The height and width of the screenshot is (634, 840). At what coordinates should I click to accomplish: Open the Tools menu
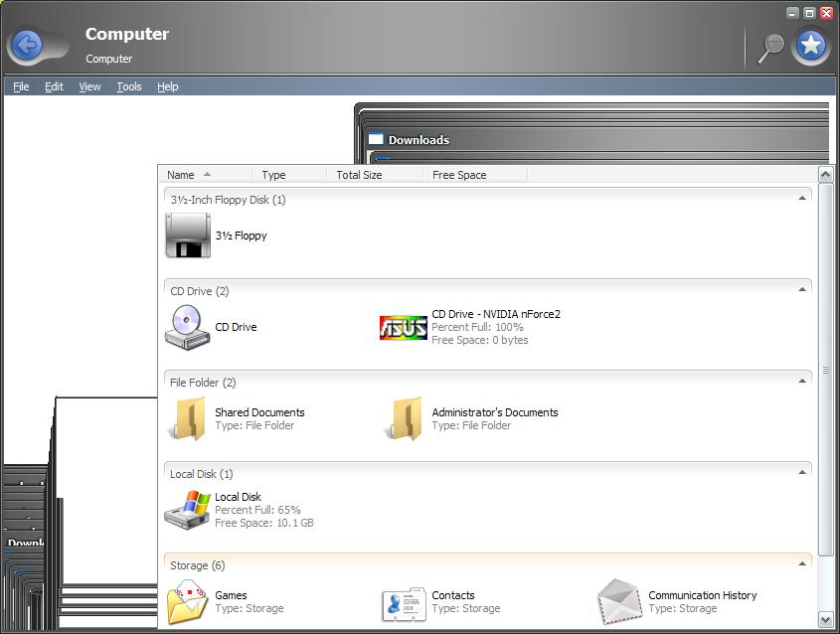point(129,86)
